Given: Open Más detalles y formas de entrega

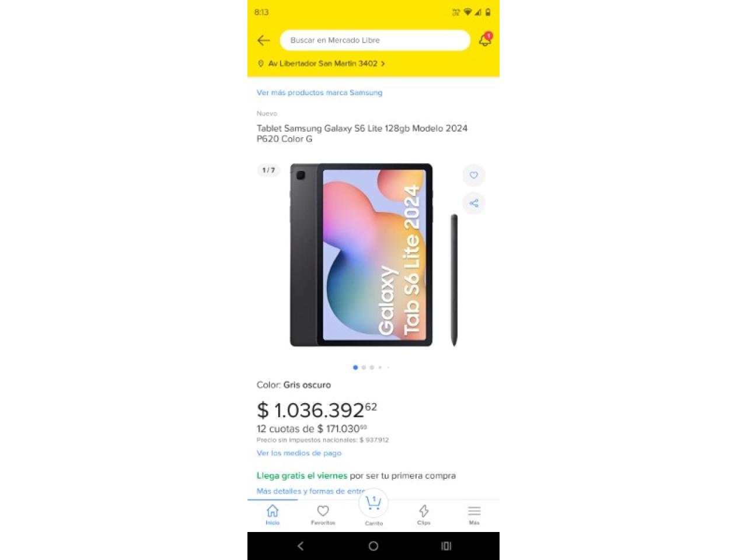Looking at the screenshot, I should pyautogui.click(x=312, y=491).
